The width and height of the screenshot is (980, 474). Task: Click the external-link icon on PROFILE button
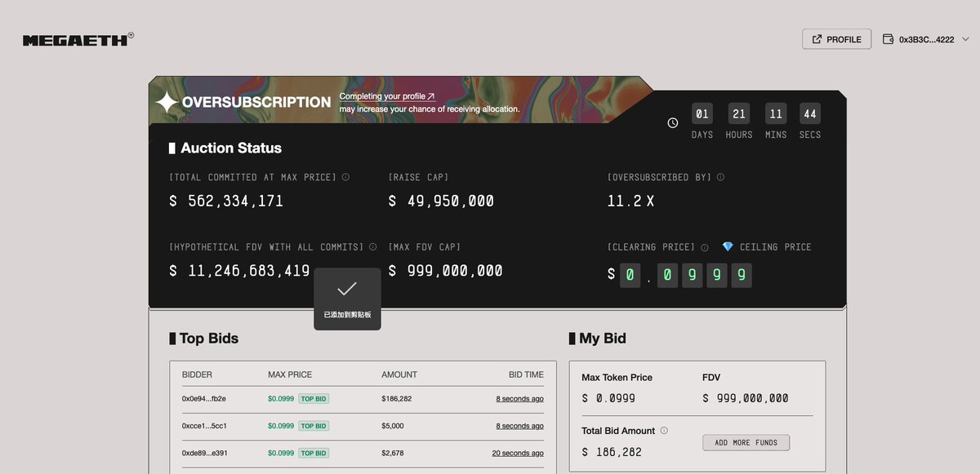[817, 39]
